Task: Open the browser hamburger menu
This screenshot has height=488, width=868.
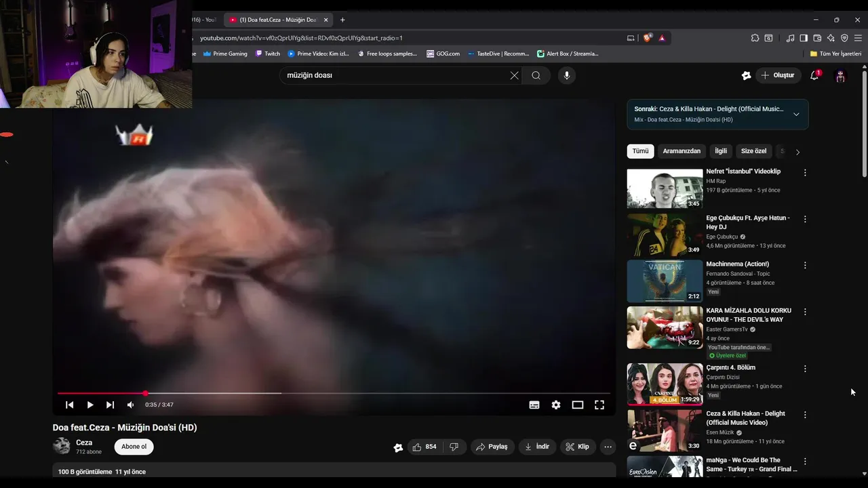Action: pyautogui.click(x=859, y=38)
